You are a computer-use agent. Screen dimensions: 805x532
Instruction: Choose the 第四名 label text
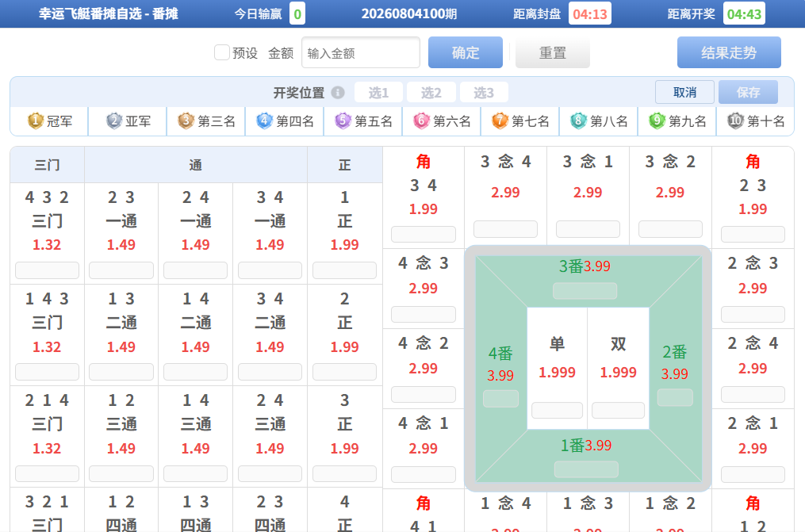click(295, 121)
